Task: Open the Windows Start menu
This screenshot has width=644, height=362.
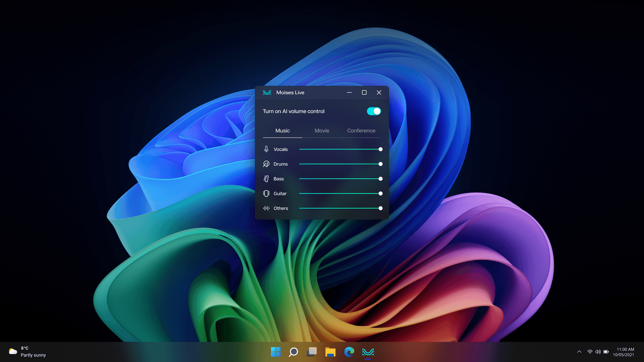Action: point(276,352)
